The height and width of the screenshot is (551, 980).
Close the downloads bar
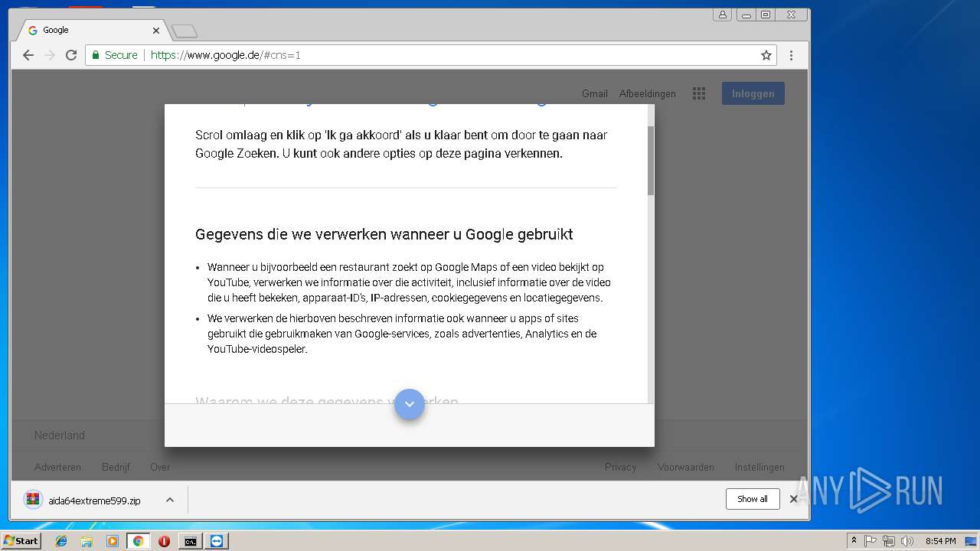tap(793, 499)
